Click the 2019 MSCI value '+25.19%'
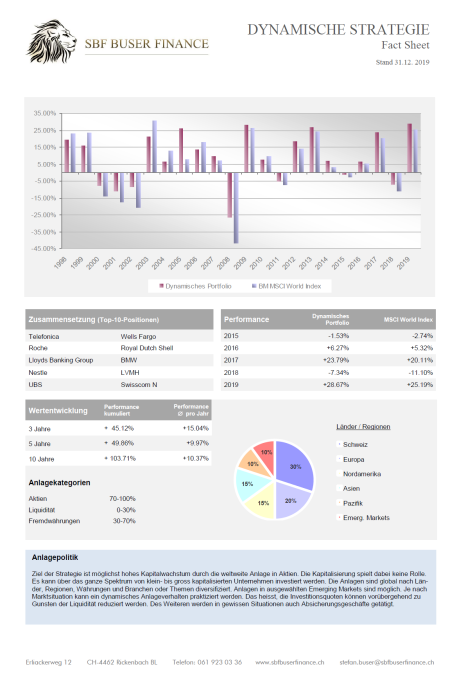 pyautogui.click(x=420, y=385)
